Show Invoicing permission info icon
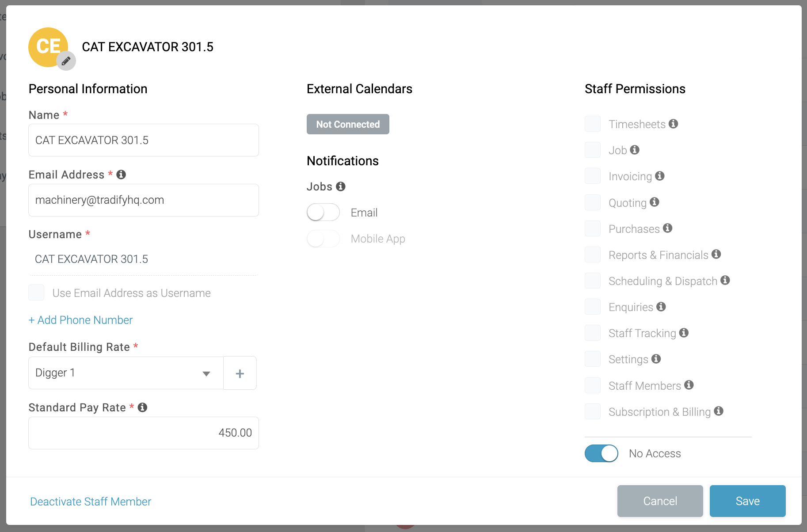 [660, 176]
